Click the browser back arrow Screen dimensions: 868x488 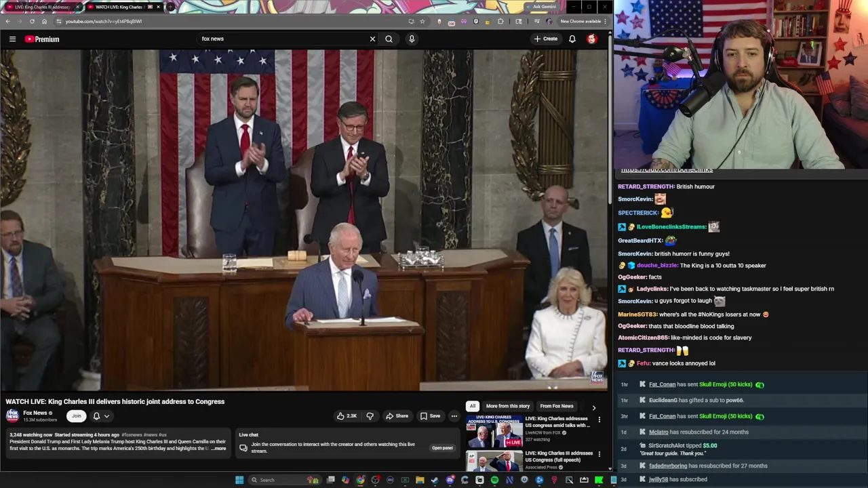click(x=7, y=21)
